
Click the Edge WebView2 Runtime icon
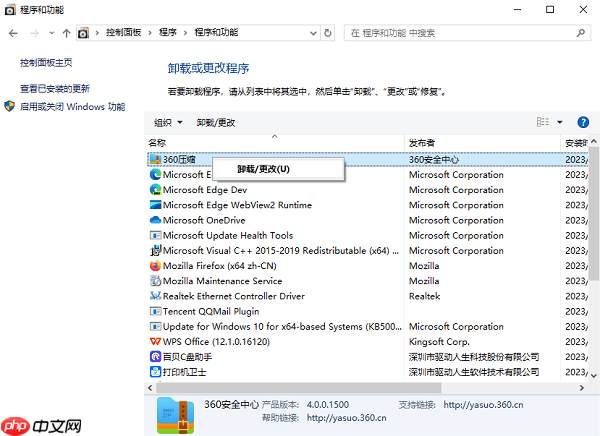point(155,205)
